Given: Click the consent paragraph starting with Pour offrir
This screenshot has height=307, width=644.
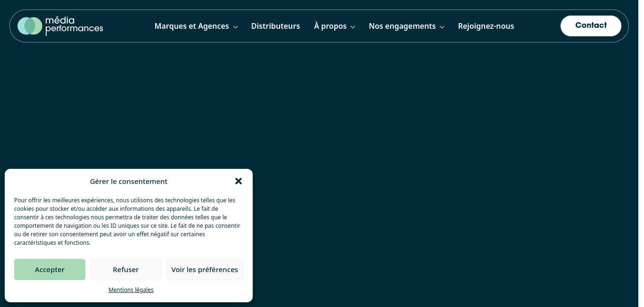Looking at the screenshot, I should [128, 222].
